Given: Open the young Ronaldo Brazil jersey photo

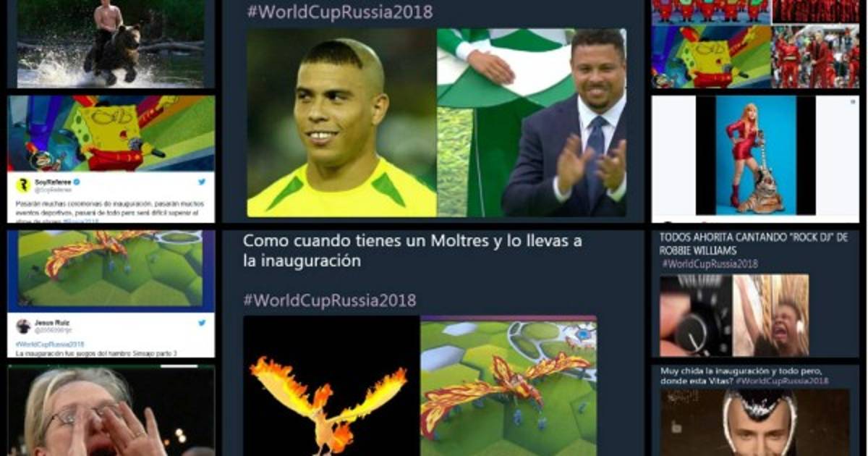Looking at the screenshot, I should coord(341,123).
